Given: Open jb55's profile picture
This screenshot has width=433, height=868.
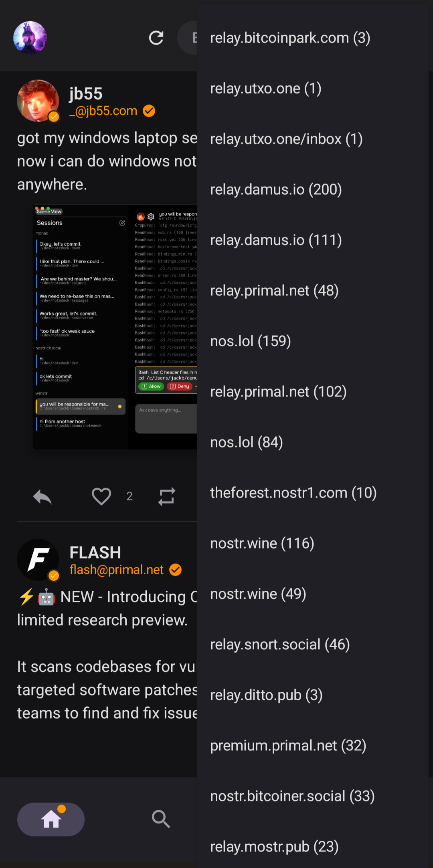Looking at the screenshot, I should pos(38,101).
